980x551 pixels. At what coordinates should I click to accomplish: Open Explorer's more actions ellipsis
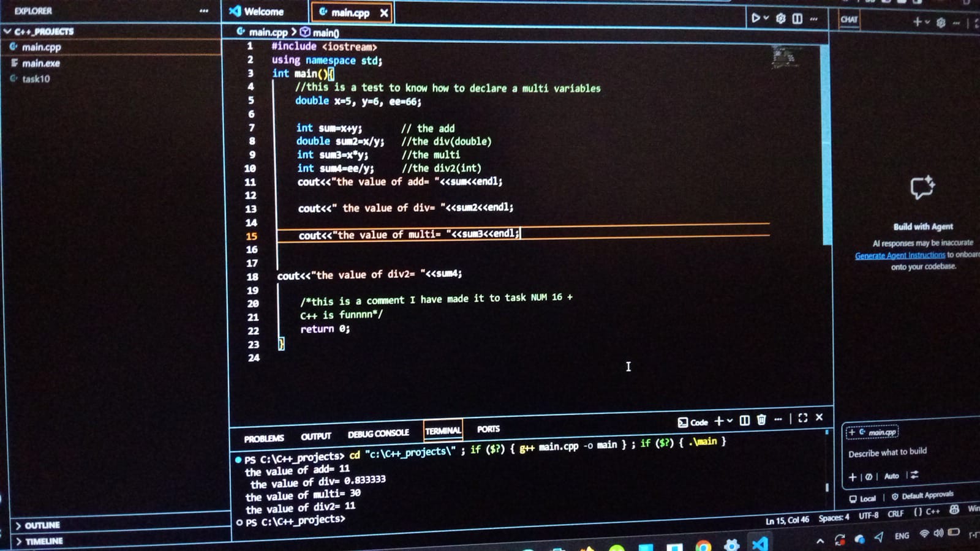pos(204,10)
